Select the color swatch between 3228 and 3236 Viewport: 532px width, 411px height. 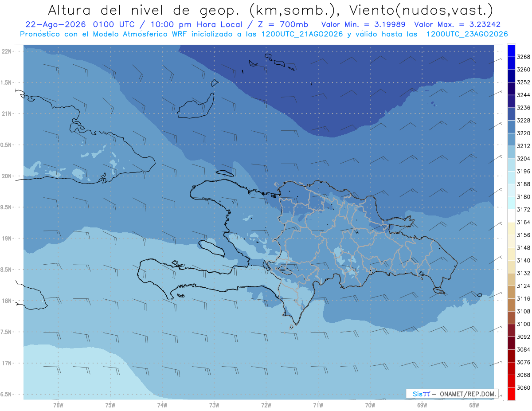pyautogui.click(x=511, y=114)
